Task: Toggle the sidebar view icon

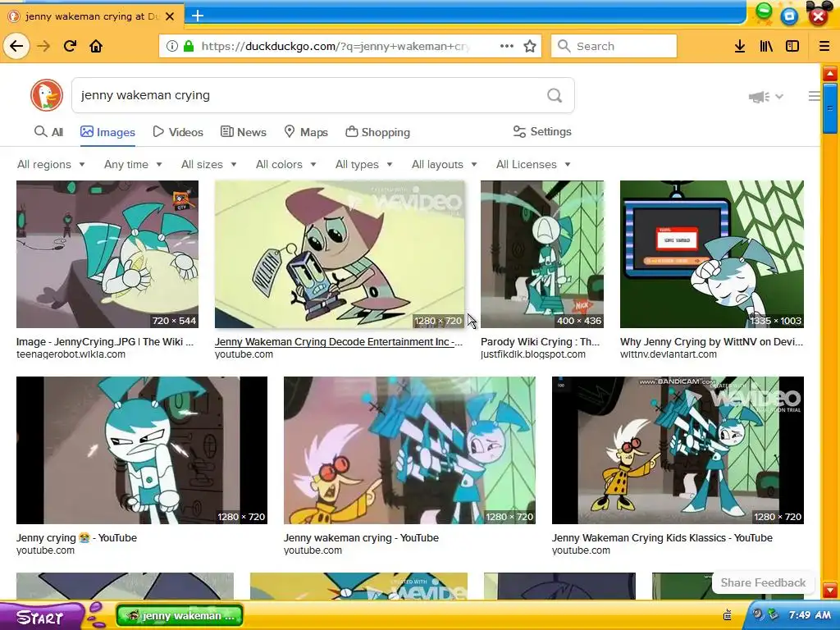Action: [x=792, y=46]
